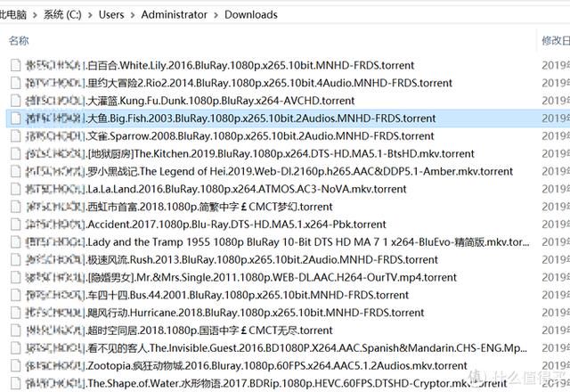Click the file icon for The.Invisible.Guest.2016 torrent
Screen dimensions: 570x392
click(15, 348)
